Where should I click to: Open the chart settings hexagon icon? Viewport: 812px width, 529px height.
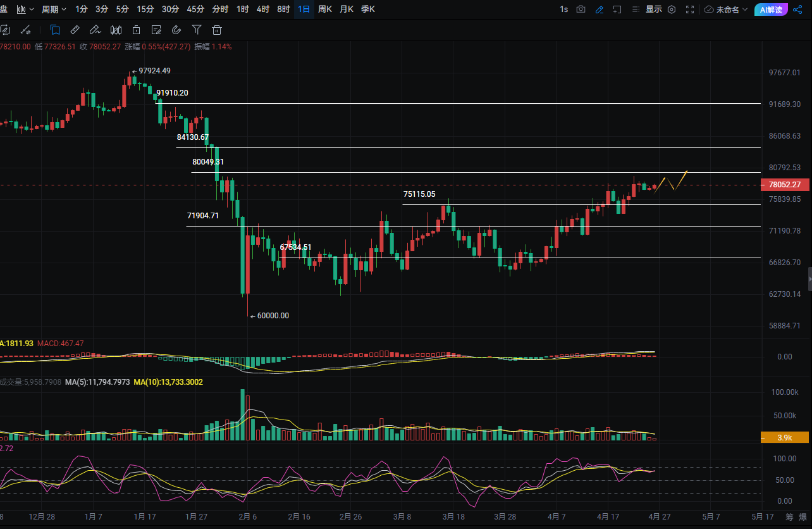pyautogui.click(x=672, y=9)
